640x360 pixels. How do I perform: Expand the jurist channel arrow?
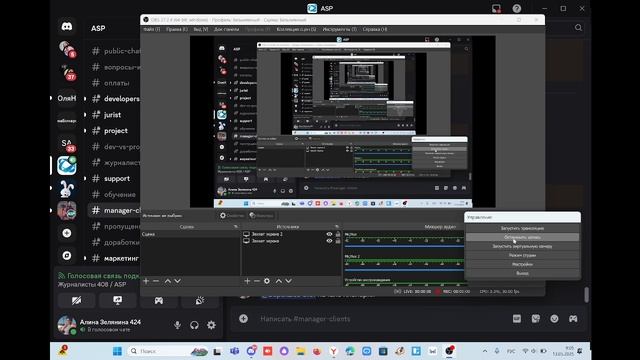pos(85,115)
